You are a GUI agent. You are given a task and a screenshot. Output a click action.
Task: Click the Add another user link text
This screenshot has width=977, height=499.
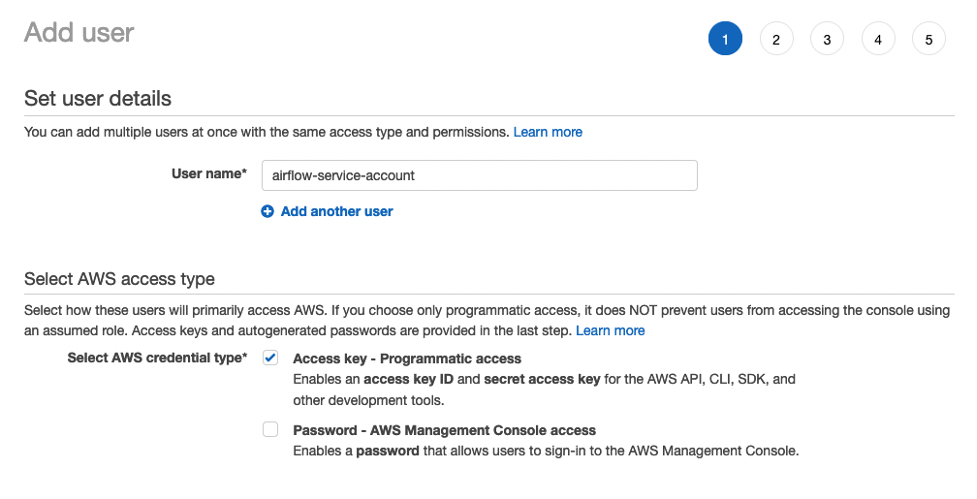[337, 212]
